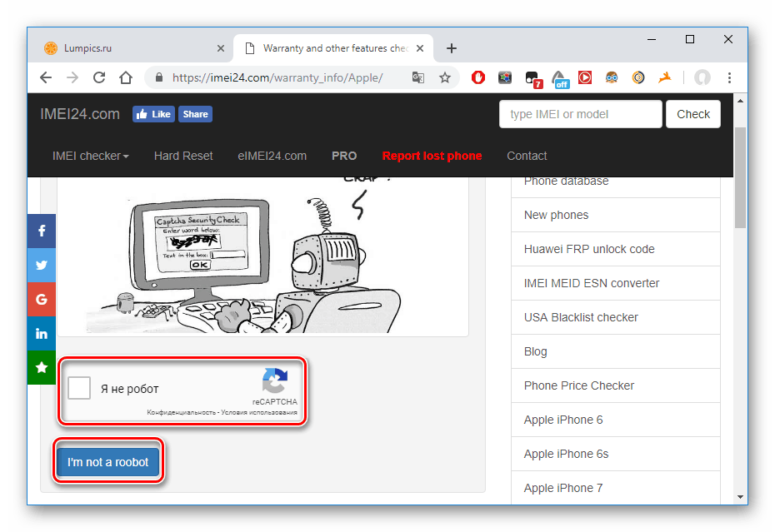This screenshot has height=532, width=775.
Task: Open the Условия использования terms link
Action: tap(259, 412)
